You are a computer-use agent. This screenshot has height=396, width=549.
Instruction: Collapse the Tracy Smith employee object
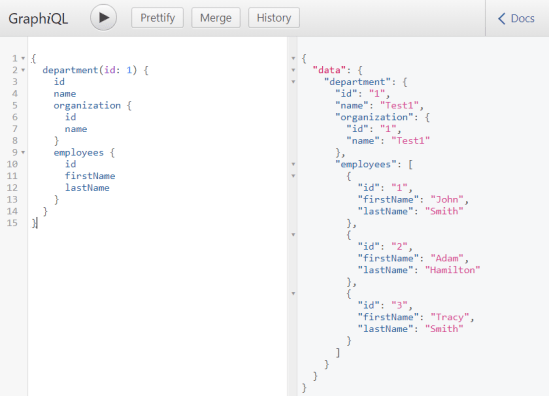[x=293, y=293]
